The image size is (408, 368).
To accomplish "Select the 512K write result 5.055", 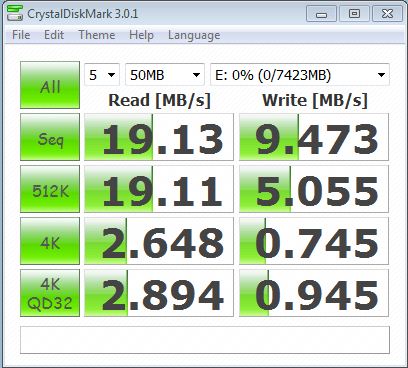I will pos(314,189).
